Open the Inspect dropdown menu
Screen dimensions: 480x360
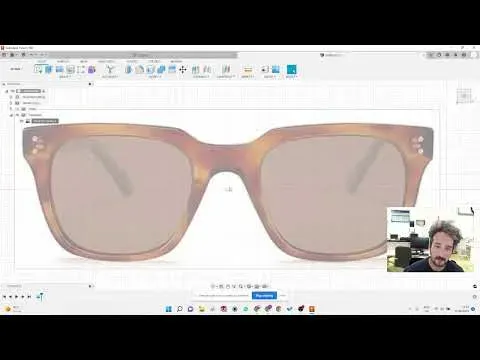coord(248,77)
